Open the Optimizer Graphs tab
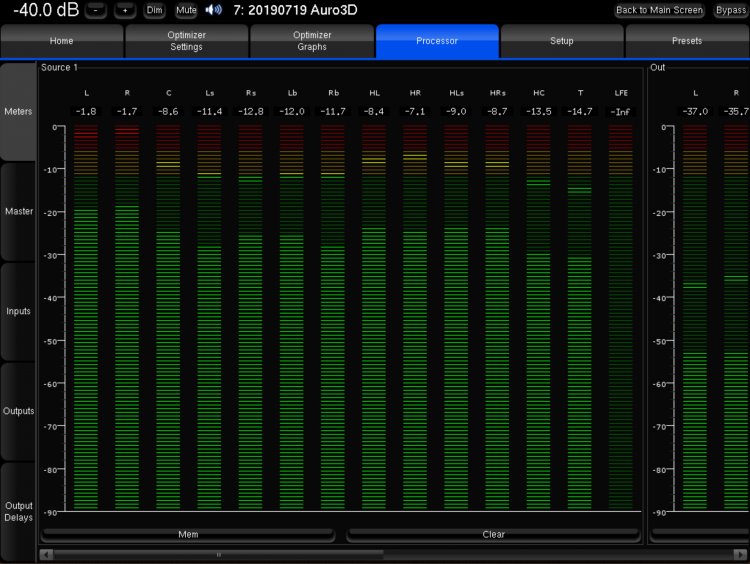The height and width of the screenshot is (564, 750). coord(312,41)
